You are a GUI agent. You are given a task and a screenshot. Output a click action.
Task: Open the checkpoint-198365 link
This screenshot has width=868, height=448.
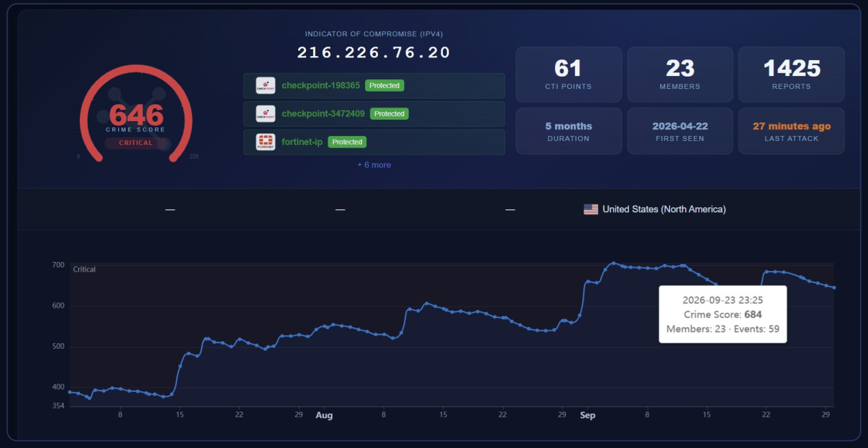click(321, 85)
